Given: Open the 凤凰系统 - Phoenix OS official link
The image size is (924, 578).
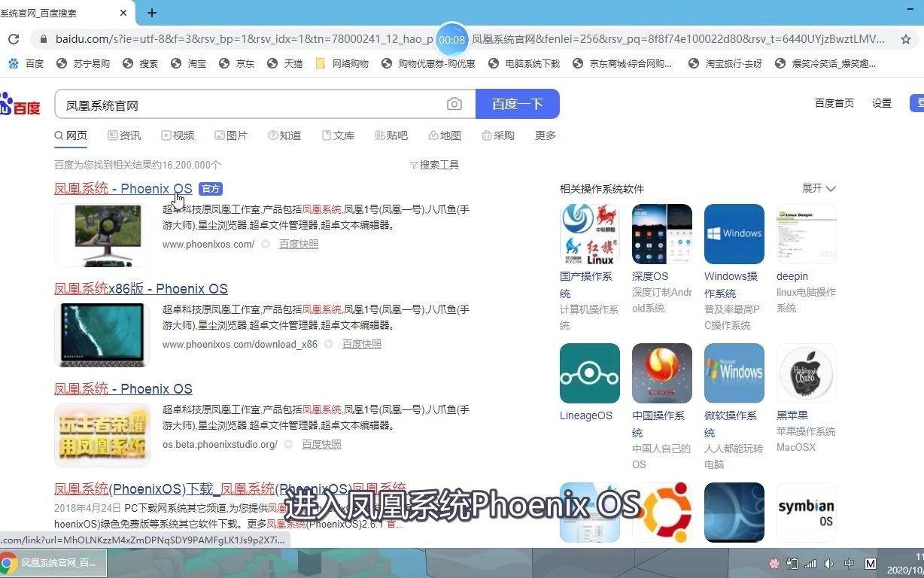Looking at the screenshot, I should coord(122,188).
